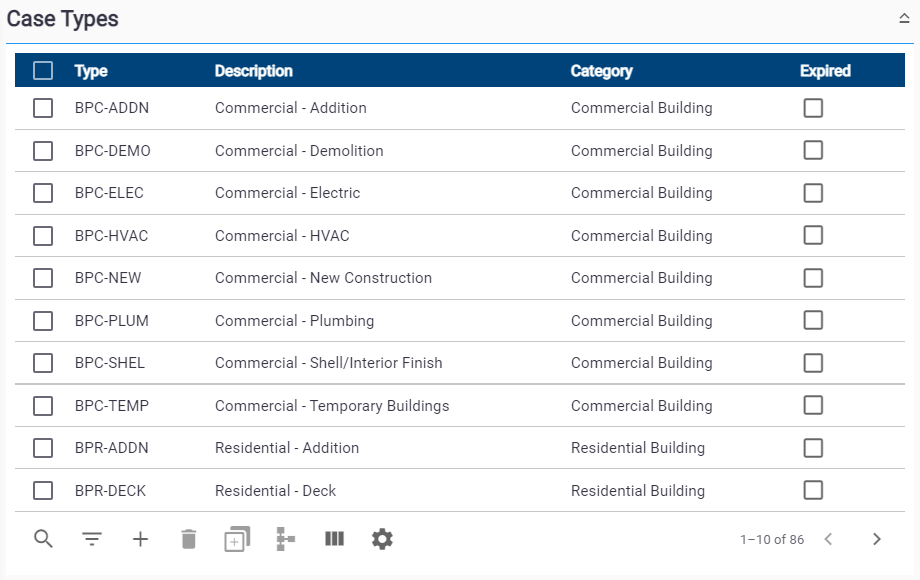Open the search icon in grid toolbar
Screen dimensions: 920x580
43,539
